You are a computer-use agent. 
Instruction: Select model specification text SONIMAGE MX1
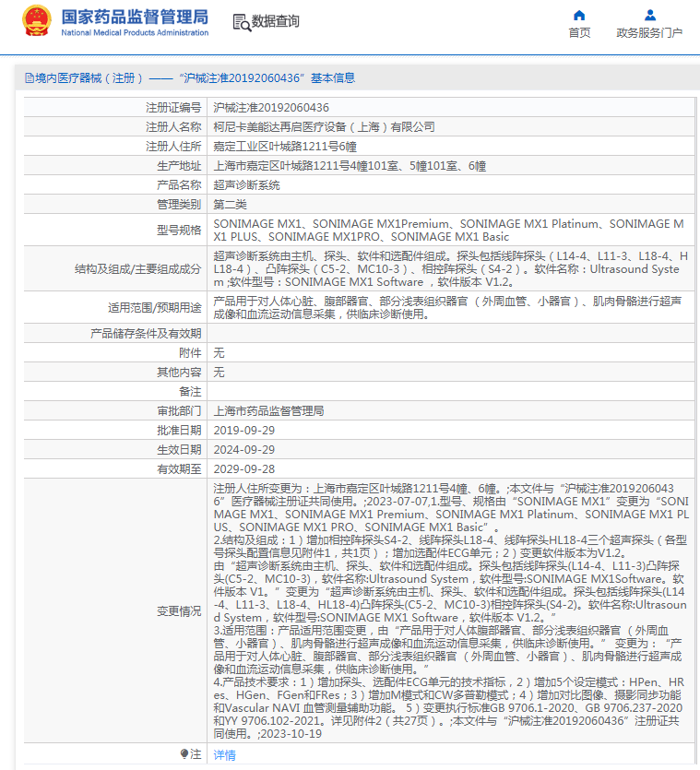449,231
